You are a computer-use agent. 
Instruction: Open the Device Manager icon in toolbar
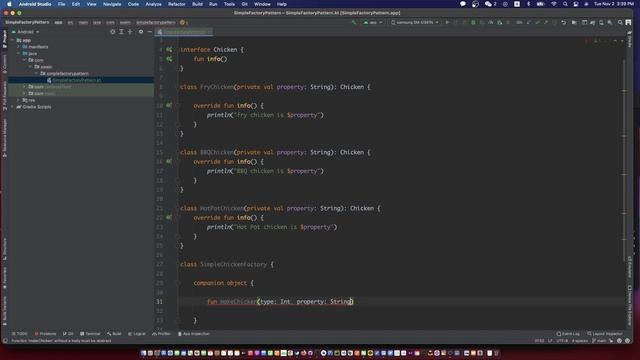601,22
